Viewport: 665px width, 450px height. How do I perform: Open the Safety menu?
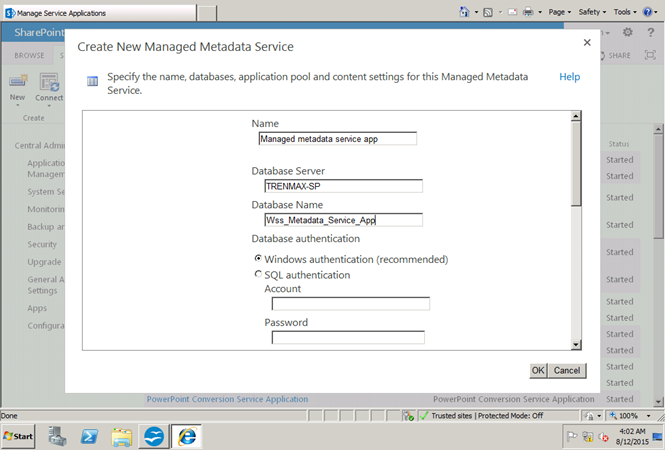tap(592, 12)
